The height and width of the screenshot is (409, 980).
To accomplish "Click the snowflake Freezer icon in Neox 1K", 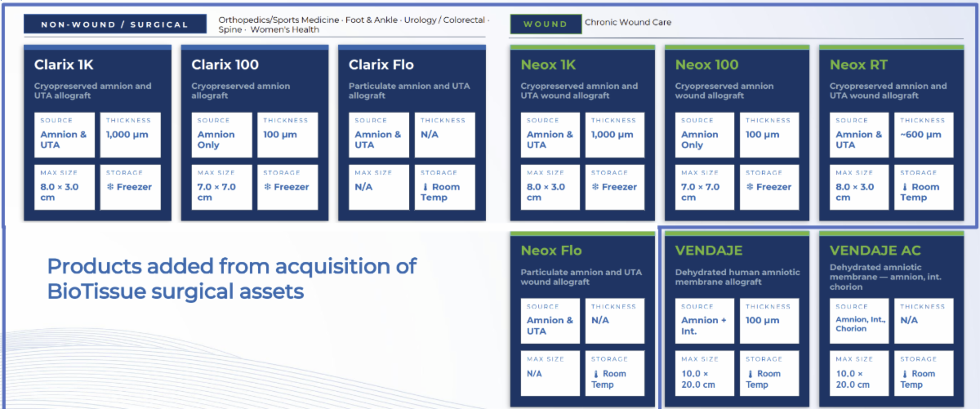I will click(x=595, y=187).
